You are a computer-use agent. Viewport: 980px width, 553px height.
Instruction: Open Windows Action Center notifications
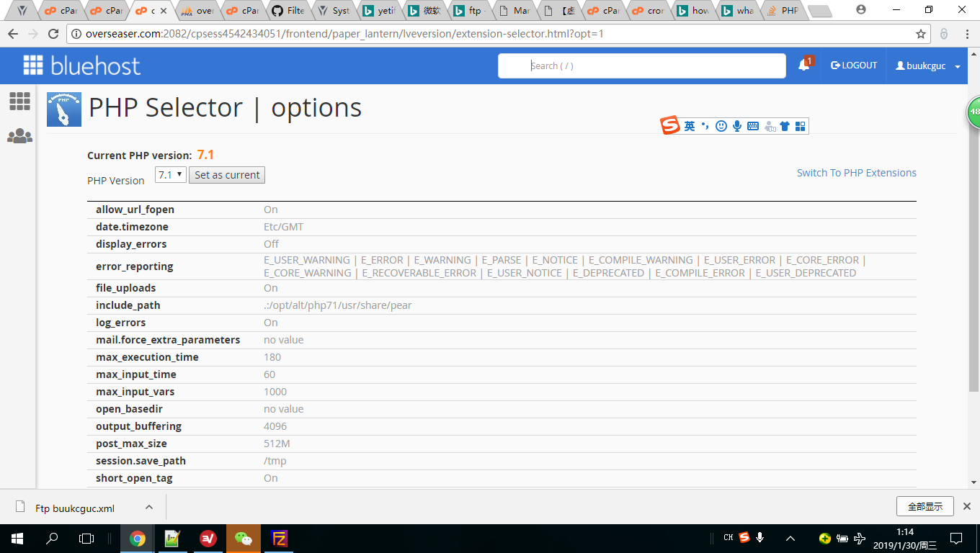[956, 538]
